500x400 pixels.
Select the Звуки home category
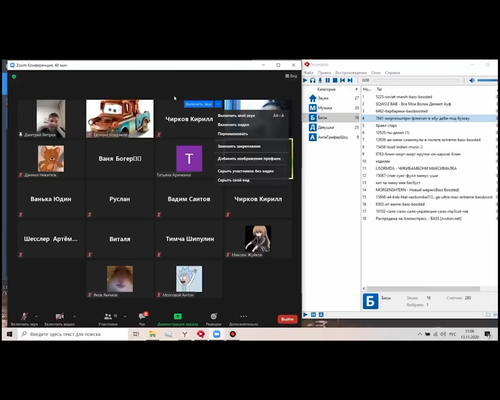point(333,98)
